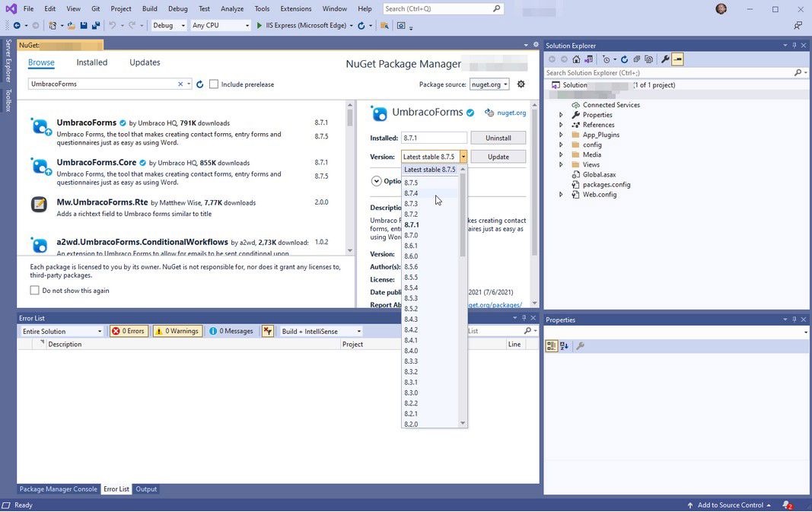Click the Uninstall button for UmbracoForms
The width and height of the screenshot is (812, 512).
coord(498,137)
